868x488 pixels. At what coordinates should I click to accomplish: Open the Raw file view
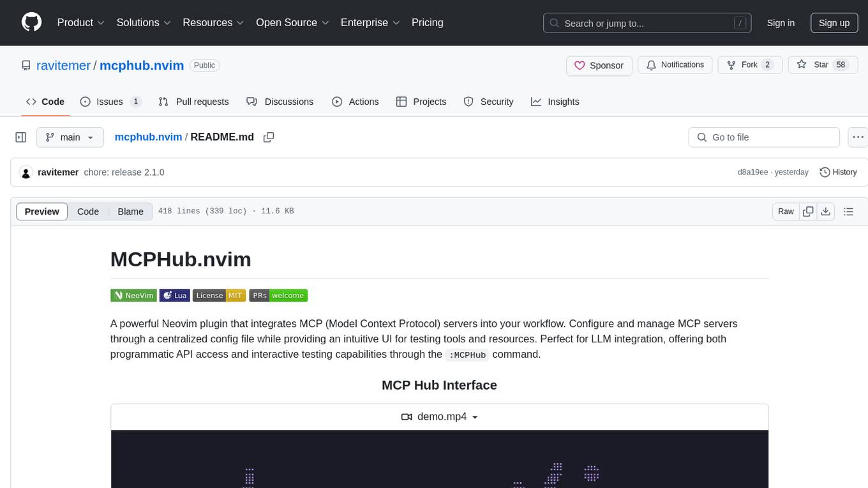point(786,211)
